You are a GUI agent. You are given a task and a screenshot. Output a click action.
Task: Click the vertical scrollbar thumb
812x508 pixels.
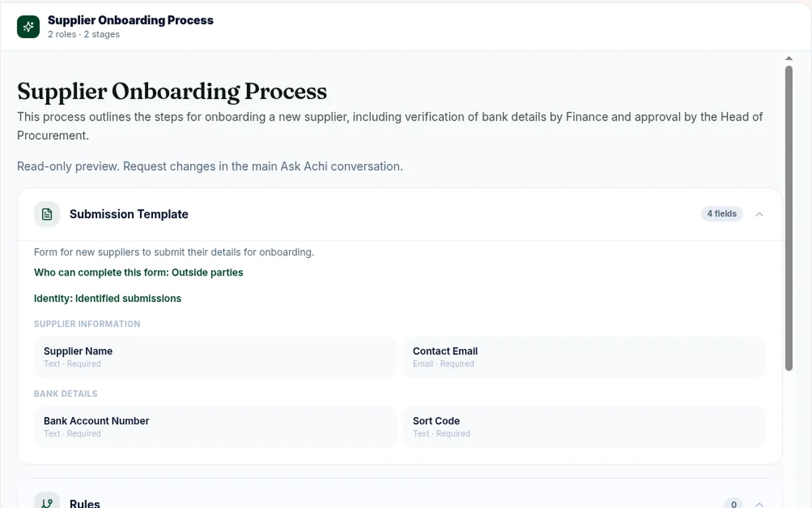789,218
